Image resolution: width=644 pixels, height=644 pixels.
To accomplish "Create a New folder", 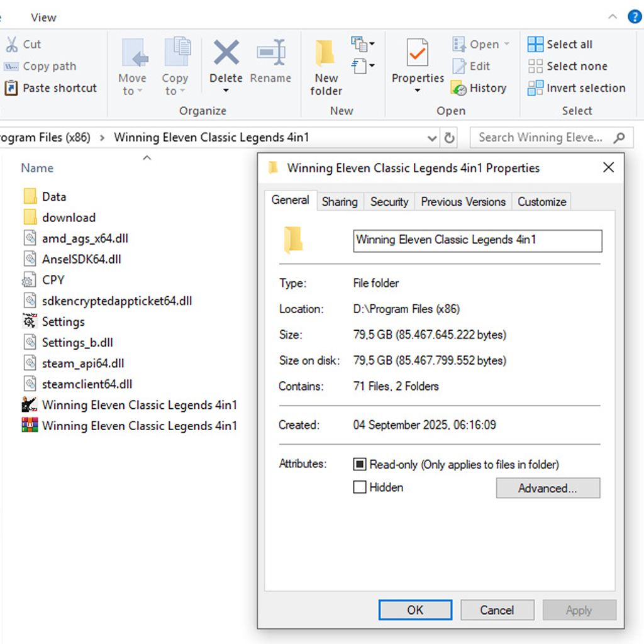I will tap(326, 68).
